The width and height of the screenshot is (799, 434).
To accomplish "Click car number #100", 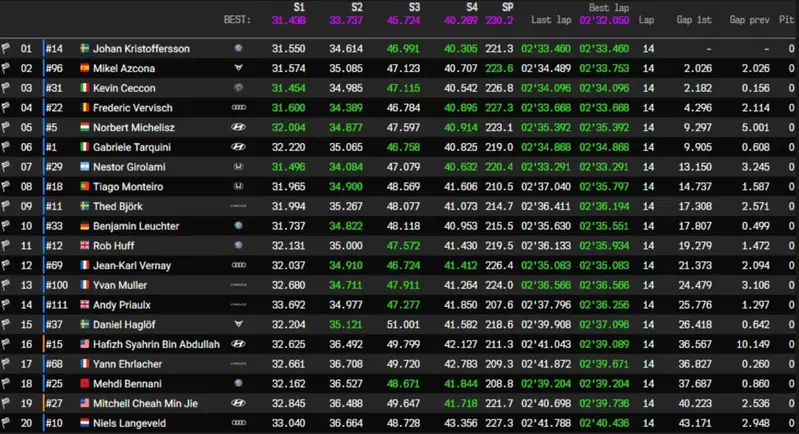I will coord(57,285).
